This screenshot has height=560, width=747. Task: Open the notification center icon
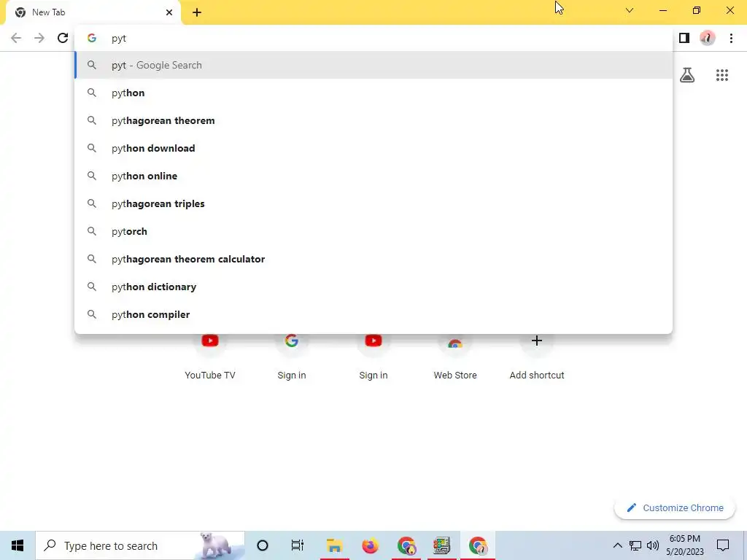click(723, 545)
